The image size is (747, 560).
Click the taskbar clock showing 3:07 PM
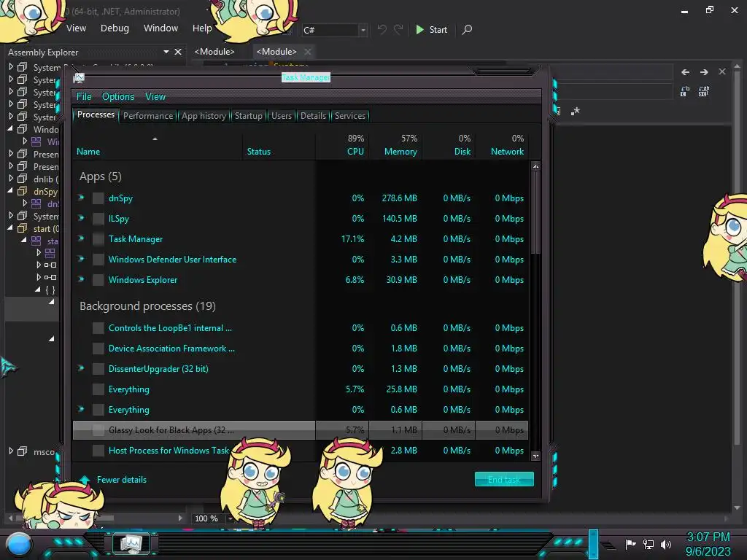tap(708, 544)
